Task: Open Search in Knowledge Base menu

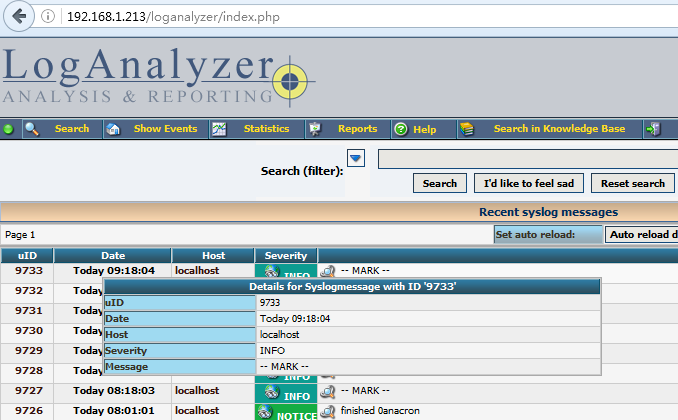Action: click(x=559, y=129)
